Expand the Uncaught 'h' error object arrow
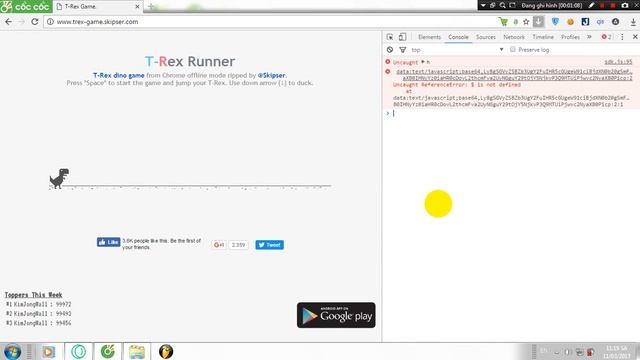The height and width of the screenshot is (360, 640). point(423,62)
